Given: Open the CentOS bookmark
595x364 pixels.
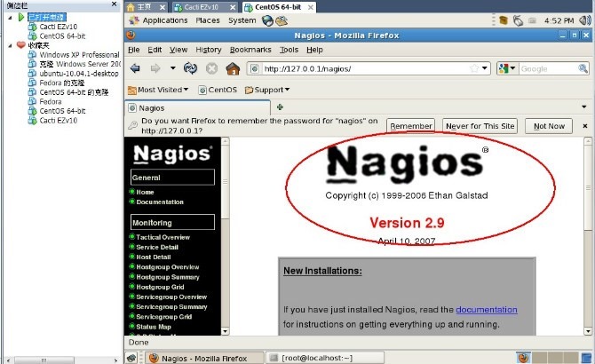Looking at the screenshot, I should click(x=218, y=90).
